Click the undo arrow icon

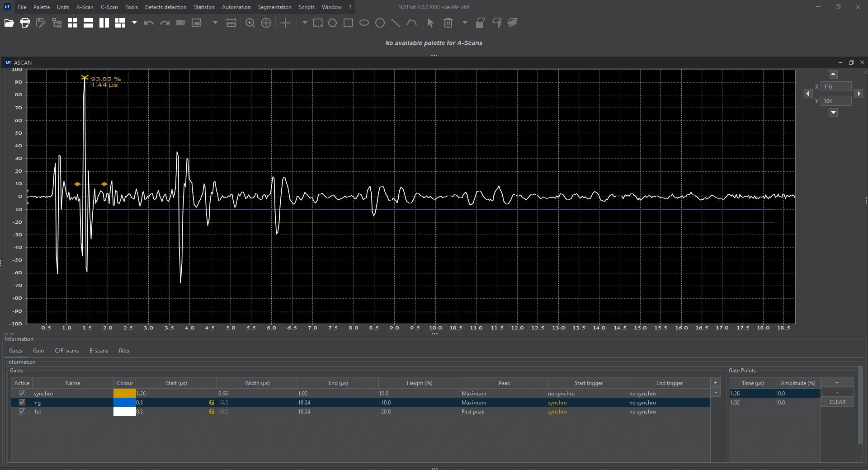(x=149, y=23)
